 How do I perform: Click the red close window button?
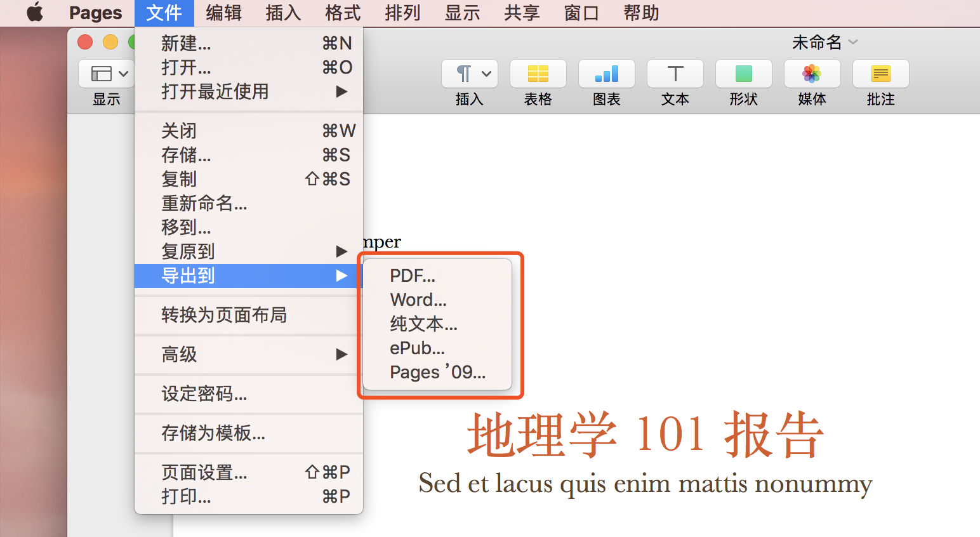85,42
